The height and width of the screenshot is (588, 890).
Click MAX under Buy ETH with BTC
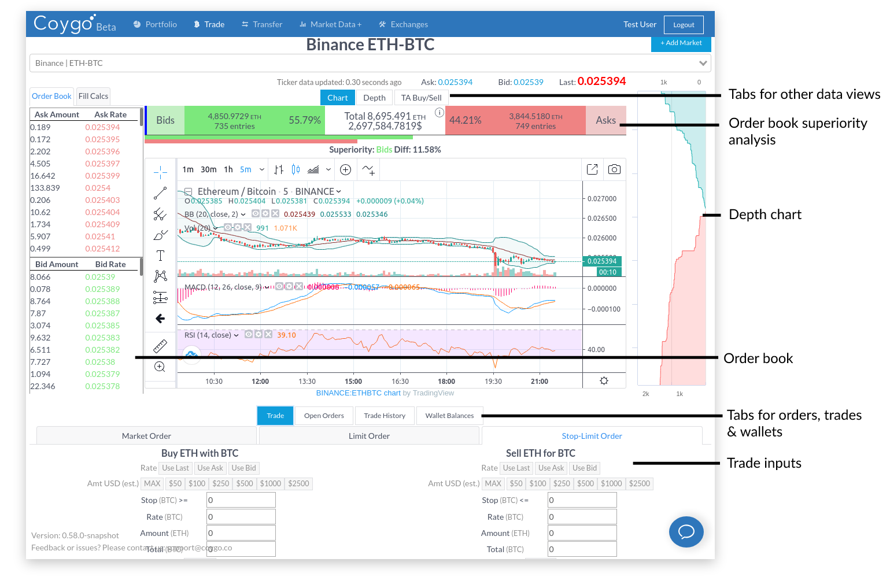(x=152, y=483)
